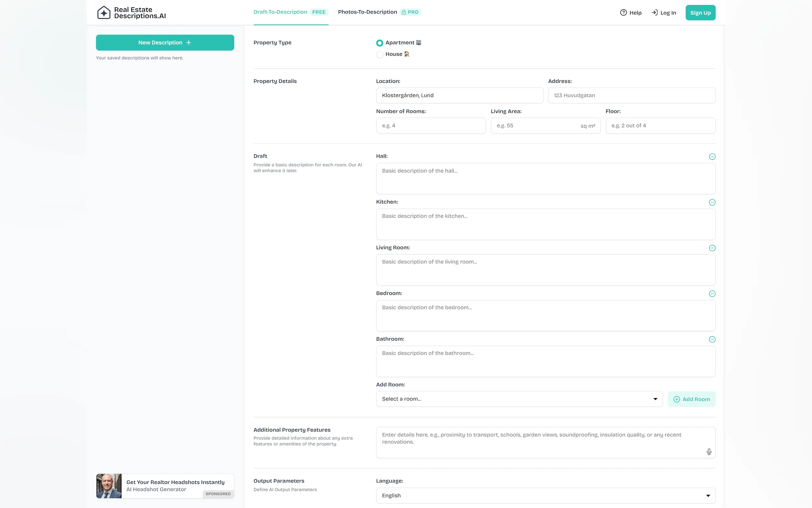The height and width of the screenshot is (508, 812).
Task: Remove the Bathroom section
Action: [x=712, y=339]
